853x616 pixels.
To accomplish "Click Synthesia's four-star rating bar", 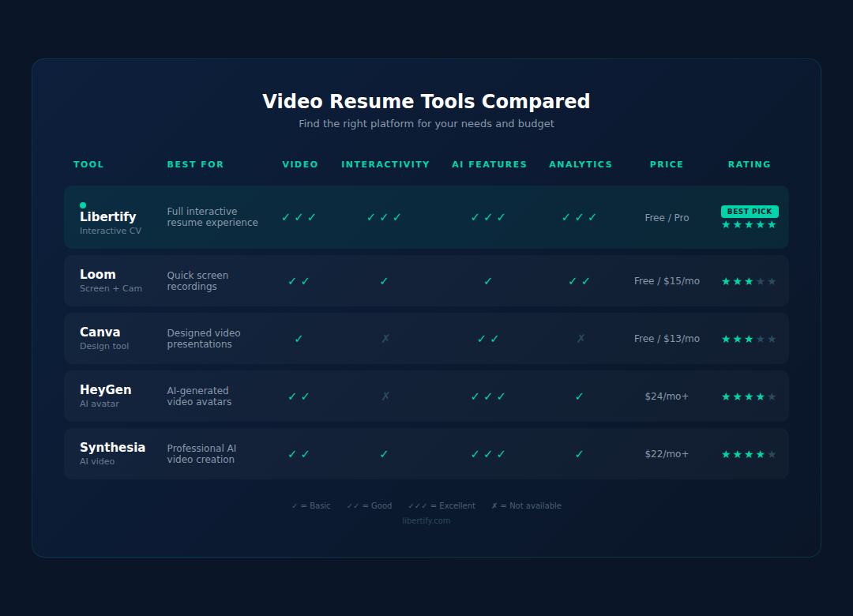I will (x=748, y=454).
